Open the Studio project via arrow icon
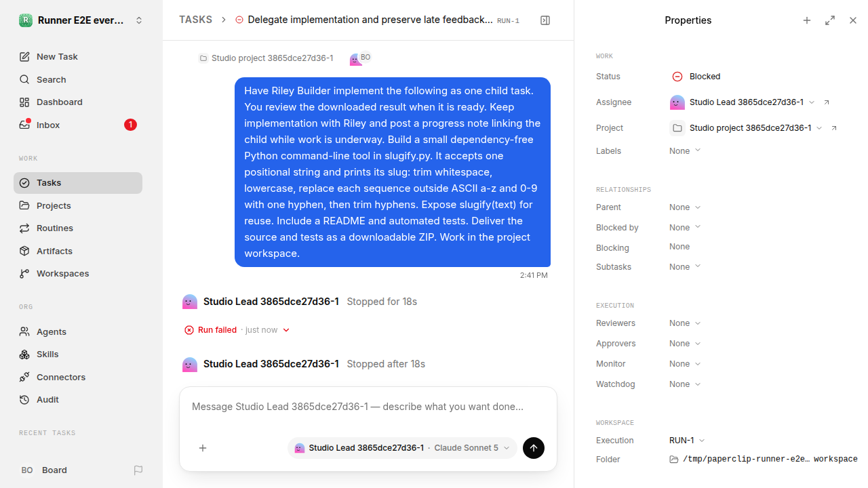The width and height of the screenshot is (868, 488). (834, 128)
